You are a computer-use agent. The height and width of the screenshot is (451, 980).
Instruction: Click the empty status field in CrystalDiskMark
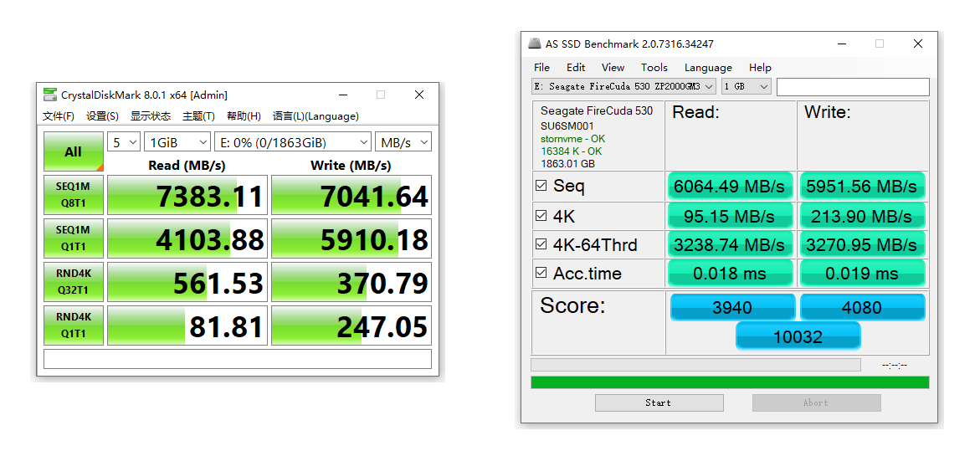tap(237, 359)
